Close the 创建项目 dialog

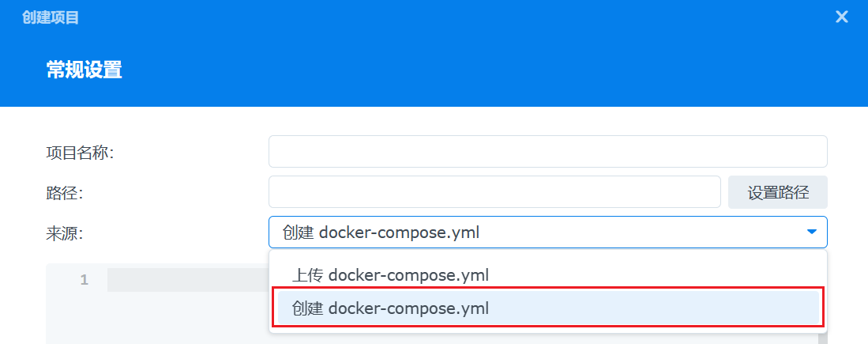pyautogui.click(x=842, y=17)
